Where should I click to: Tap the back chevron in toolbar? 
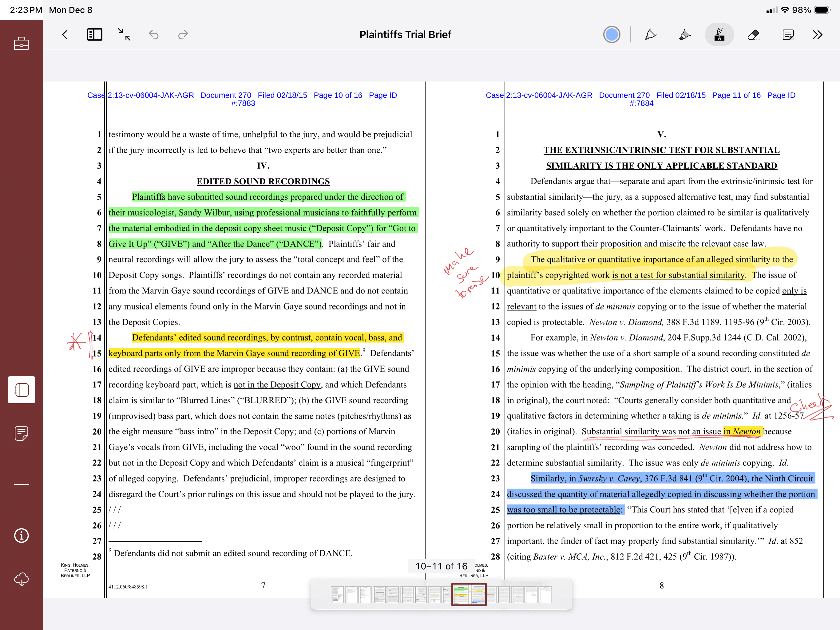[65, 34]
